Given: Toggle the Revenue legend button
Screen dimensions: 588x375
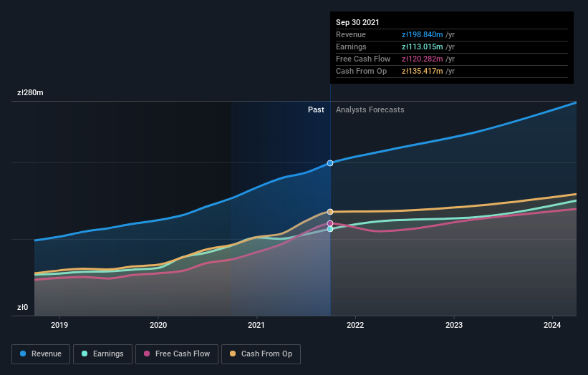Looking at the screenshot, I should click(x=41, y=354).
